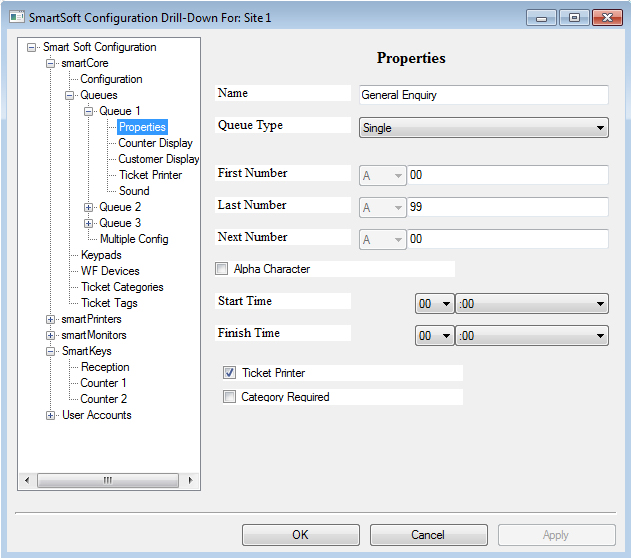The image size is (631, 558).
Task: Uncheck the Ticket Printer checkbox
Action: [x=229, y=373]
